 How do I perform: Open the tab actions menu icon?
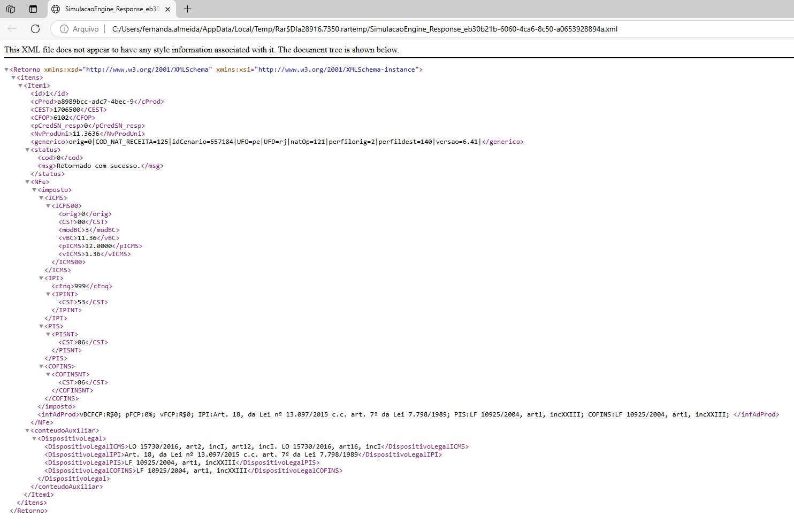pos(33,9)
